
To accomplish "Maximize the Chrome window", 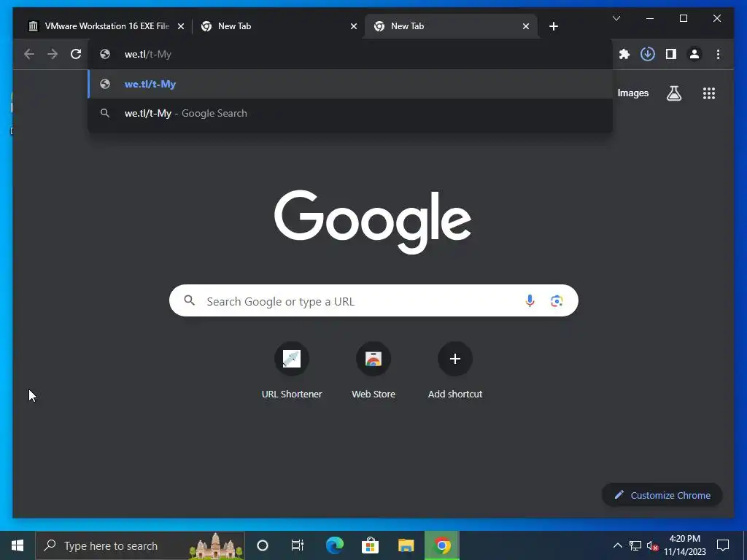I will coord(683,18).
